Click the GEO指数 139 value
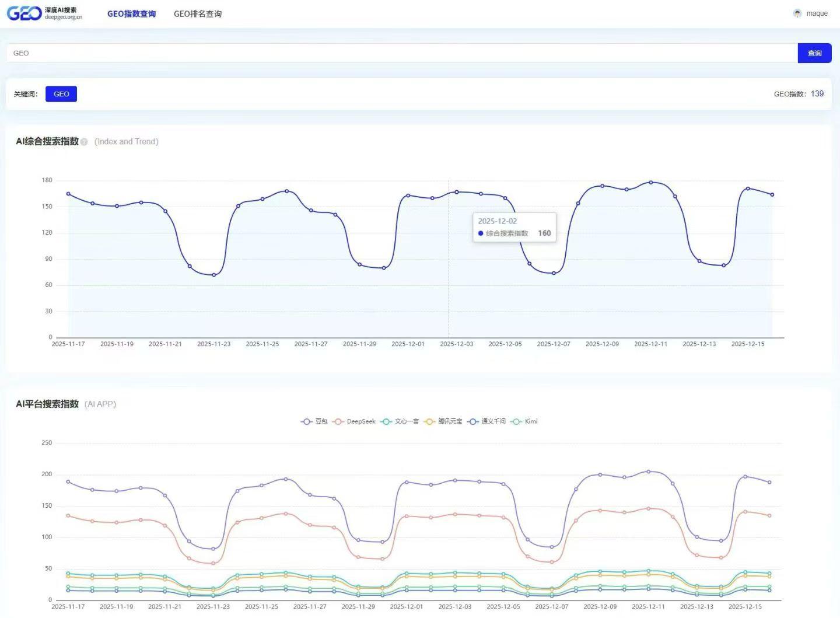 pos(817,94)
